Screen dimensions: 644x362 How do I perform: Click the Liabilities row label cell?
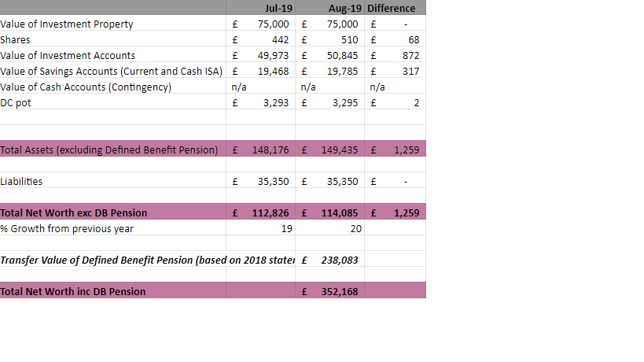[x=22, y=181]
